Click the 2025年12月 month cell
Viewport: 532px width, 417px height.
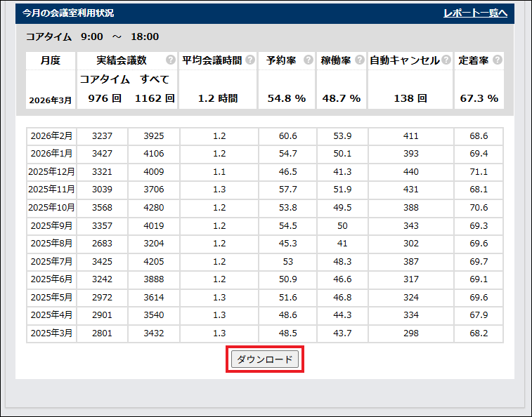click(52, 171)
